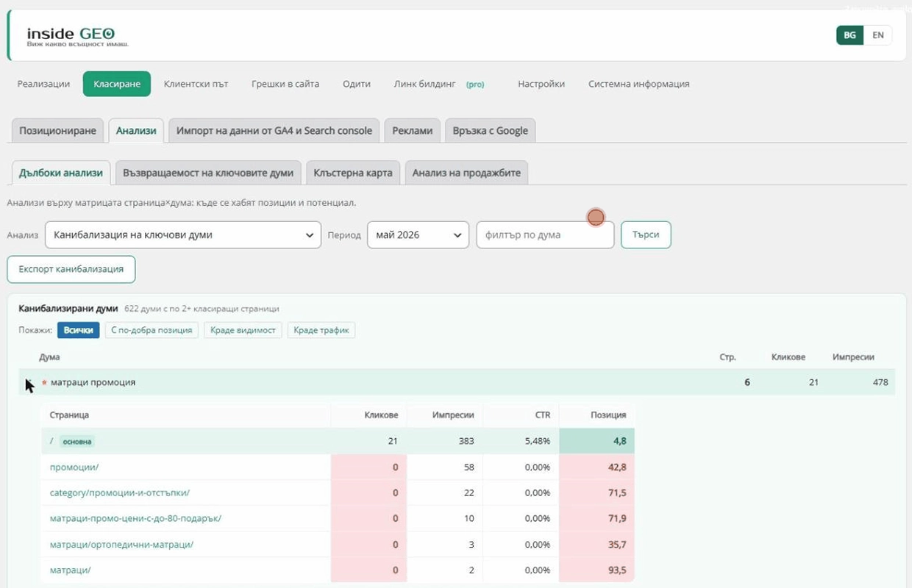Focus the филтър по дума field
This screenshot has width=912, height=588.
[545, 235]
